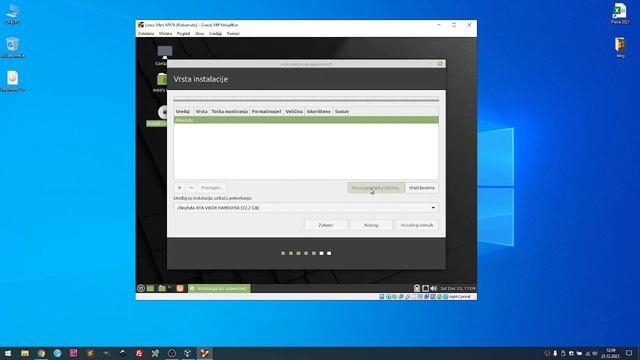Add a new partition with plus button

[180, 188]
